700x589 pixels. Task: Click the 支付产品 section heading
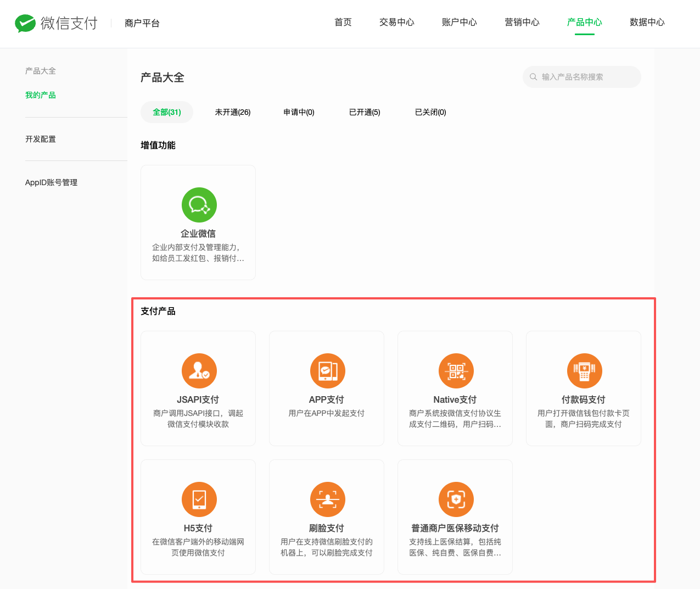[158, 311]
